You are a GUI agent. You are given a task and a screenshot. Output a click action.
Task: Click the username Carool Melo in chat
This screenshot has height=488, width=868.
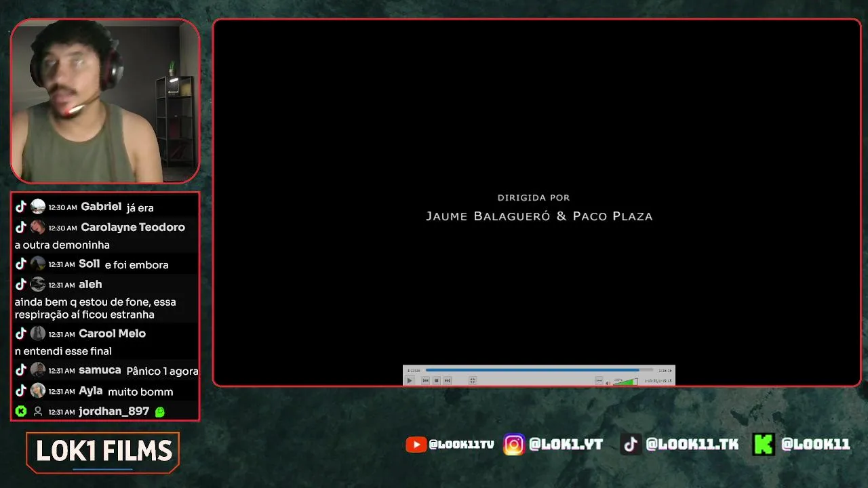(113, 333)
